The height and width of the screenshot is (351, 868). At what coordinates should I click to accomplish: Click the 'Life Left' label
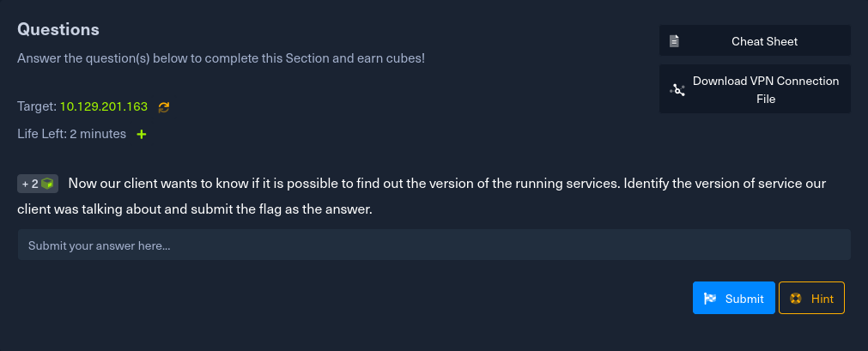click(x=41, y=134)
